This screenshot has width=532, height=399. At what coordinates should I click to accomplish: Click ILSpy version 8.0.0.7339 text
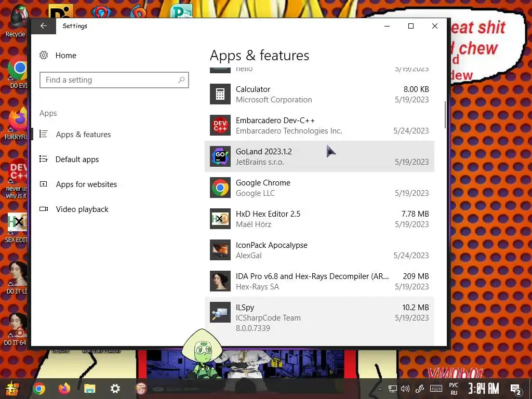pyautogui.click(x=253, y=328)
